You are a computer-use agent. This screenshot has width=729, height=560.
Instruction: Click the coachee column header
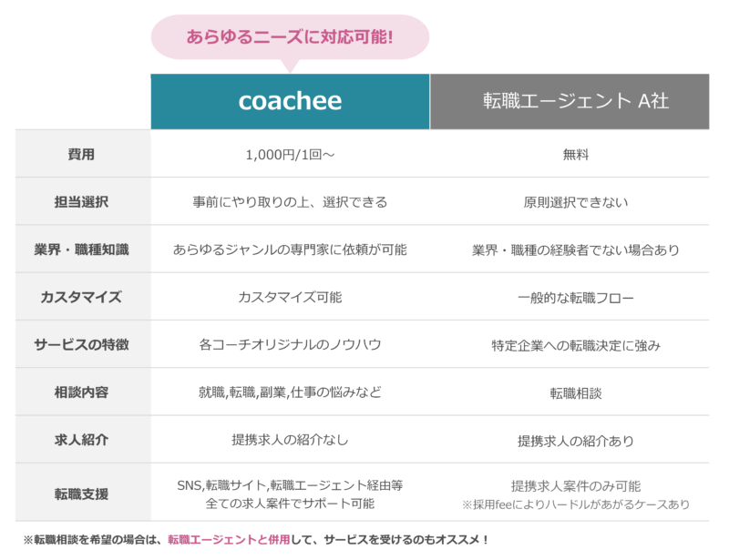[x=290, y=101]
